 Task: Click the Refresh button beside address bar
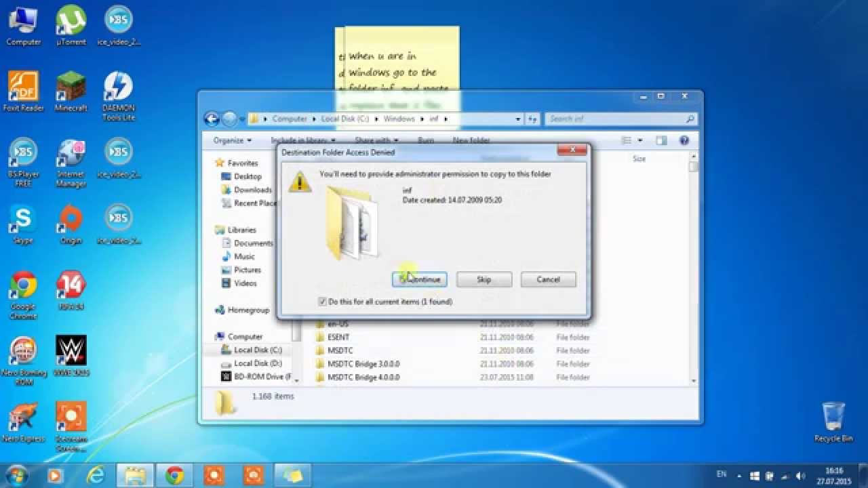click(x=532, y=119)
